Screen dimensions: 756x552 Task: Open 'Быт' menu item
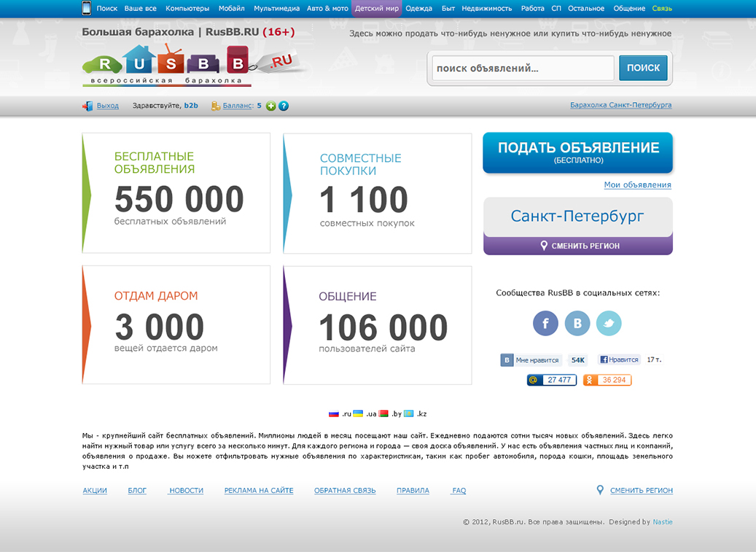coord(448,8)
